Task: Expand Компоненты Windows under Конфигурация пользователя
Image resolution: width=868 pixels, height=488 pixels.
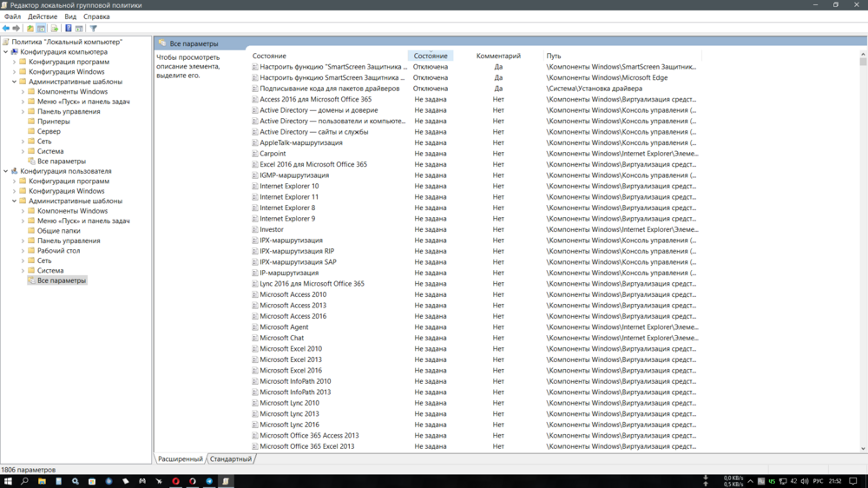Action: coord(23,211)
